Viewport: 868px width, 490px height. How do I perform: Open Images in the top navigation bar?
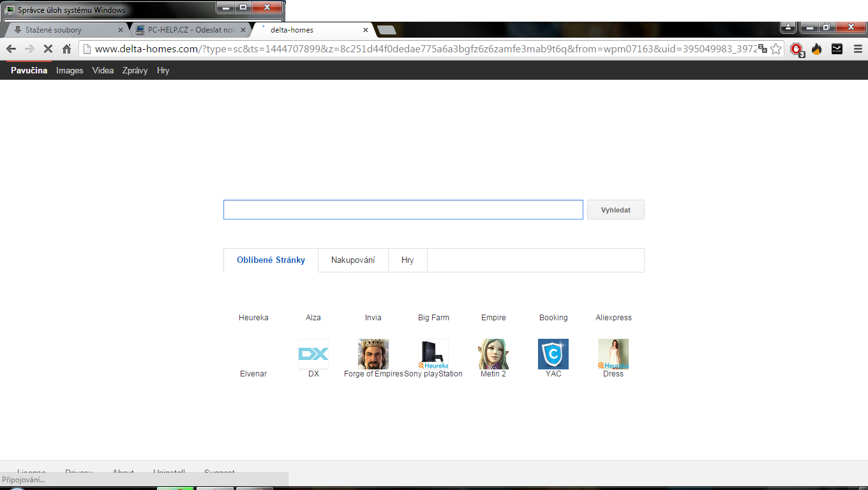pyautogui.click(x=70, y=71)
